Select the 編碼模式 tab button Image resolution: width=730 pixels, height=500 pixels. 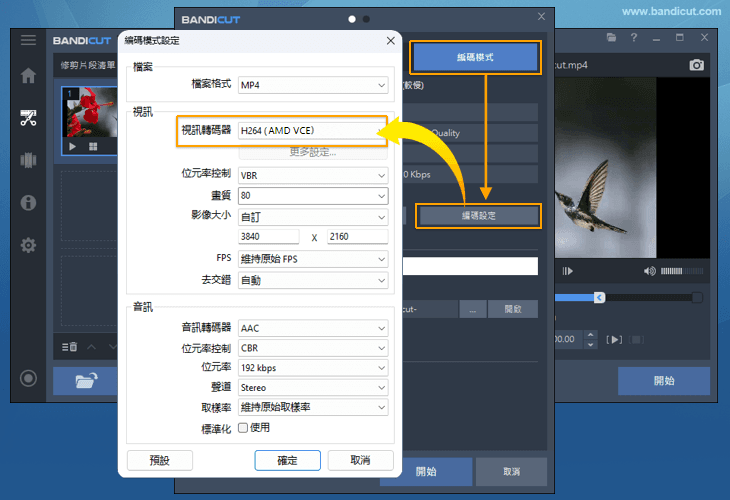click(x=475, y=57)
